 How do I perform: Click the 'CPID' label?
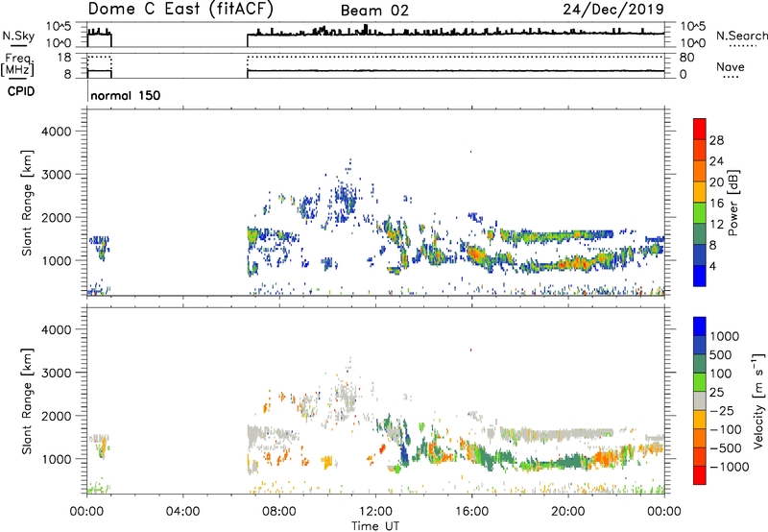21,91
